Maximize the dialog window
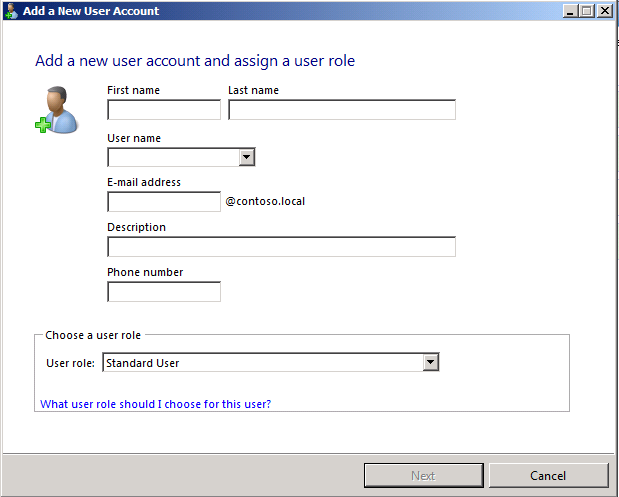The width and height of the screenshot is (619, 497). (x=587, y=11)
